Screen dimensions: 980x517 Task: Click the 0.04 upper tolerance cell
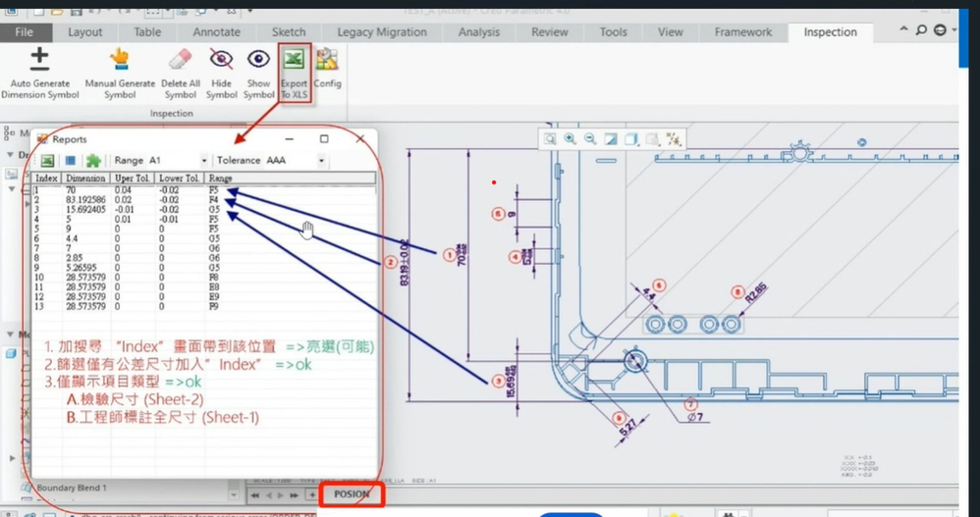click(x=123, y=190)
